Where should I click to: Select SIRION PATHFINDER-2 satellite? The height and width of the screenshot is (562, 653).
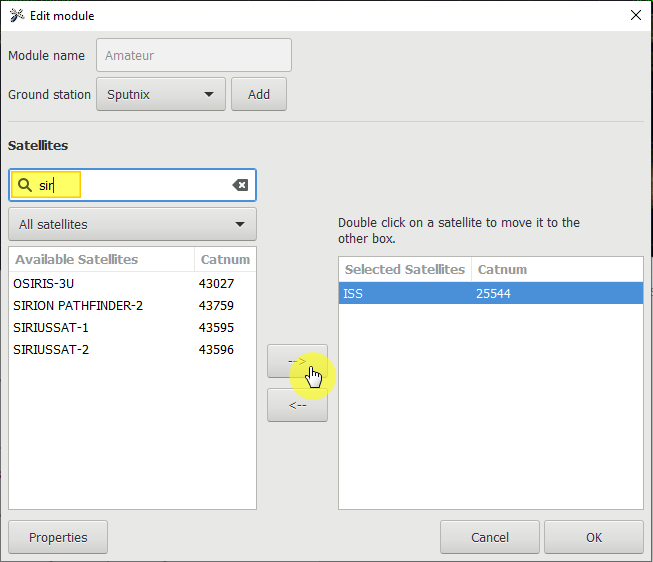78,306
